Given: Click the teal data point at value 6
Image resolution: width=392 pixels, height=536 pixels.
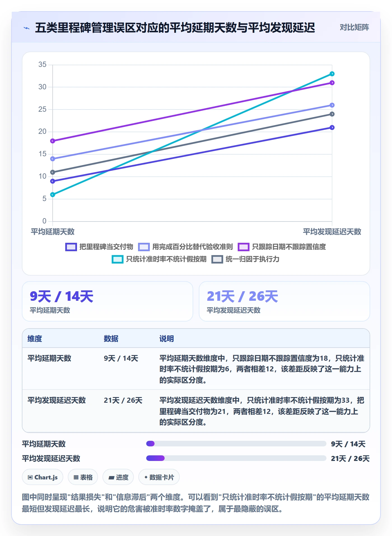Looking at the screenshot, I should coord(53,195).
